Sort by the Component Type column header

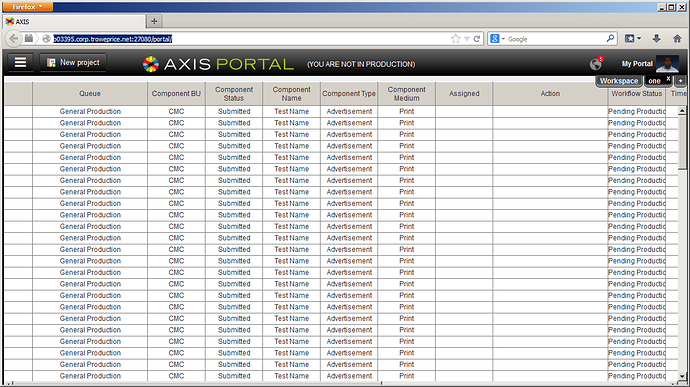[x=349, y=93]
